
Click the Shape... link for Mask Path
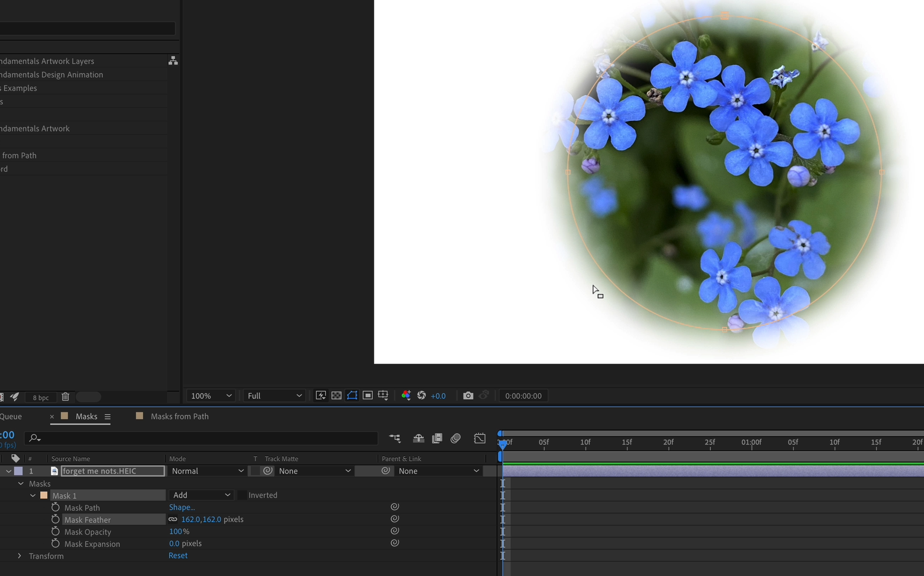point(181,507)
